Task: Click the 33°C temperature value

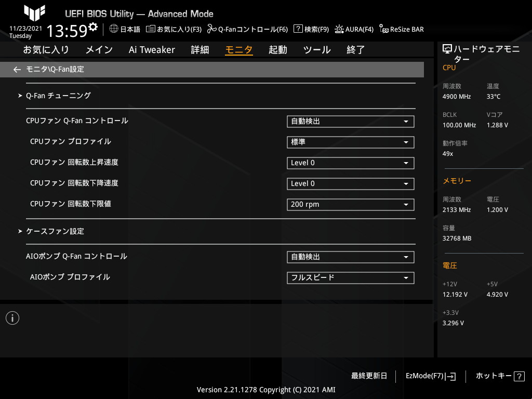Action: coord(494,97)
